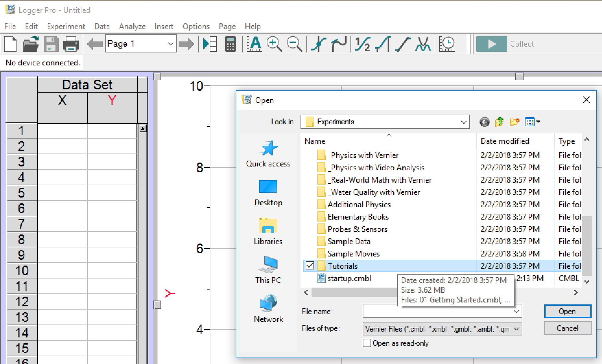Sort by the Name column header
Screen dimensions: 602x364
coord(388,141)
